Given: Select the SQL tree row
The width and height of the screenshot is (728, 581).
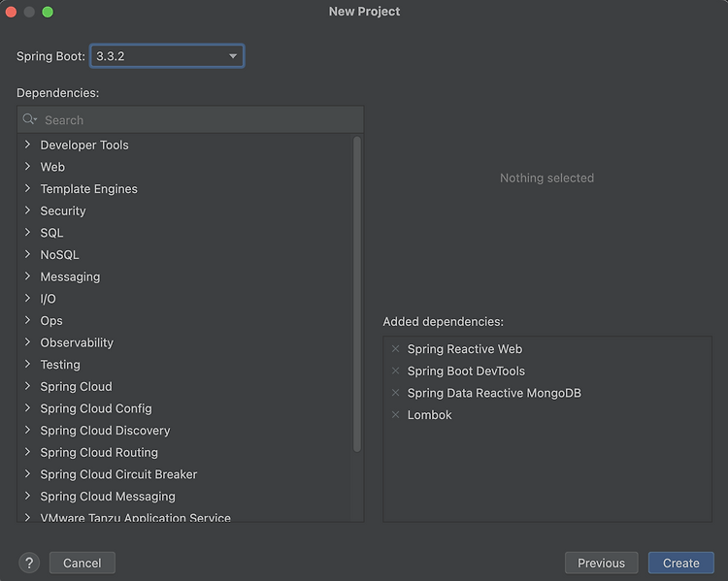Looking at the screenshot, I should click(x=184, y=233).
